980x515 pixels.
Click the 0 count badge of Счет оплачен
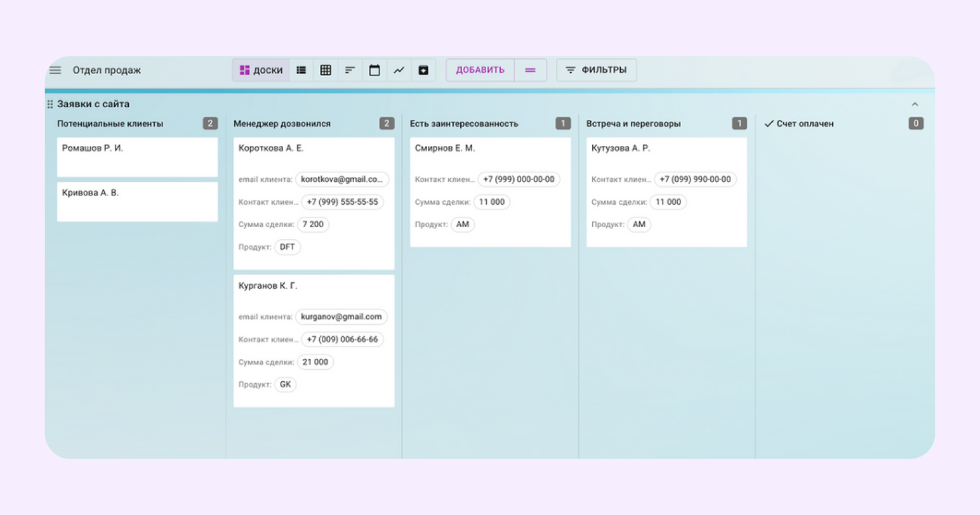tap(916, 124)
